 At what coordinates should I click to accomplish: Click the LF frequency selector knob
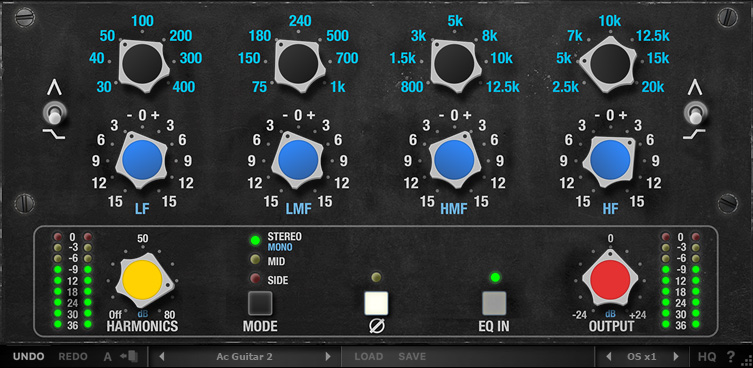pyautogui.click(x=143, y=63)
